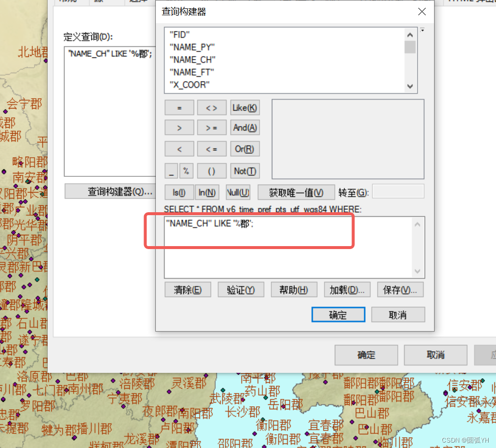Insert the Like(K) operator
496x448 pixels.
pyautogui.click(x=245, y=108)
